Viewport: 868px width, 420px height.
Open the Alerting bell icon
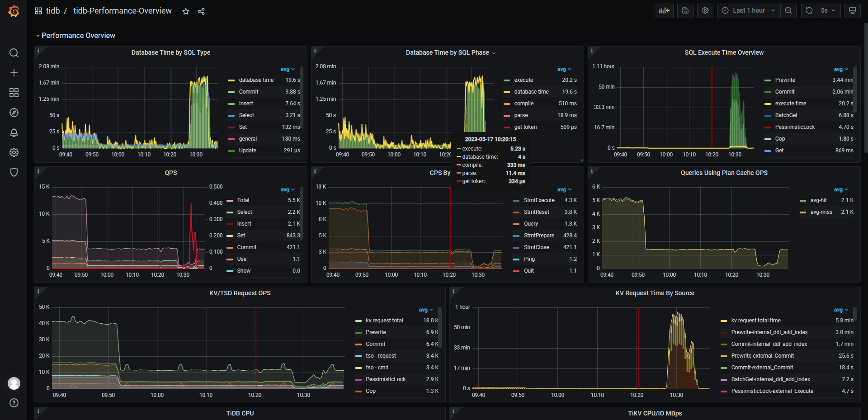pos(14,132)
